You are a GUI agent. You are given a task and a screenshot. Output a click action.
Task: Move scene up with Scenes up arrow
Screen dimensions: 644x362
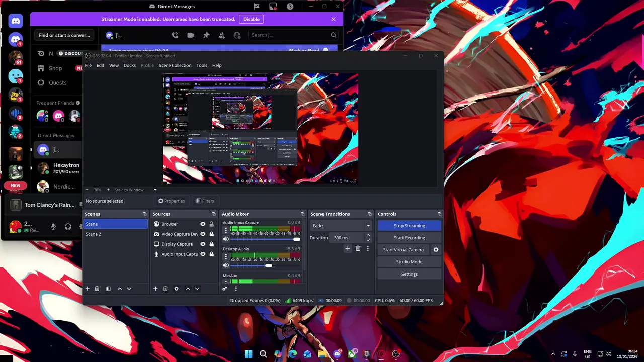(x=119, y=289)
